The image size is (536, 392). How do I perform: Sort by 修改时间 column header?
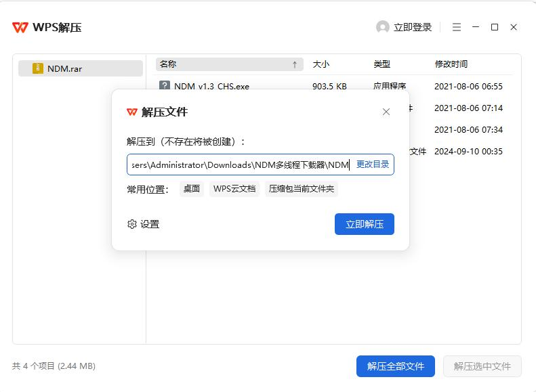(x=451, y=64)
